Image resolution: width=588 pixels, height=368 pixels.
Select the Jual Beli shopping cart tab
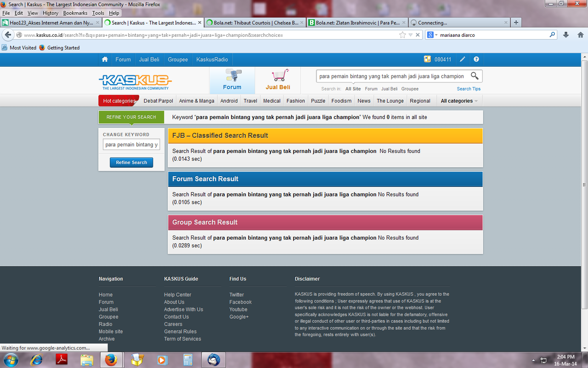click(278, 80)
